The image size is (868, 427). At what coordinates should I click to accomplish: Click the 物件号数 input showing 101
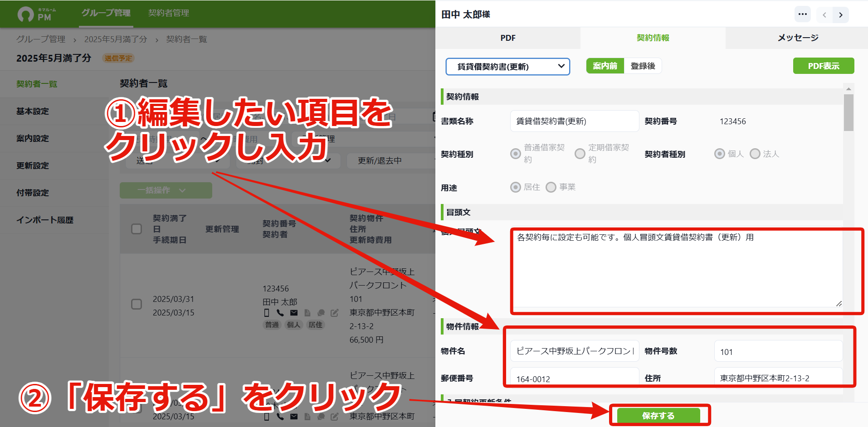[778, 351]
